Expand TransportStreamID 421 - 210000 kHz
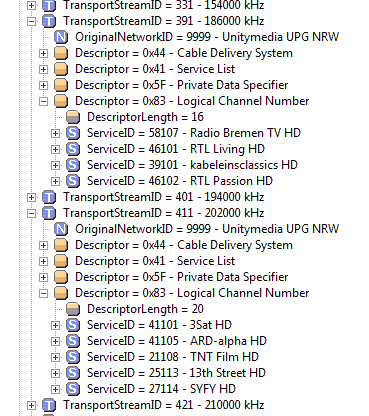The width and height of the screenshot is (369, 416). point(31,405)
